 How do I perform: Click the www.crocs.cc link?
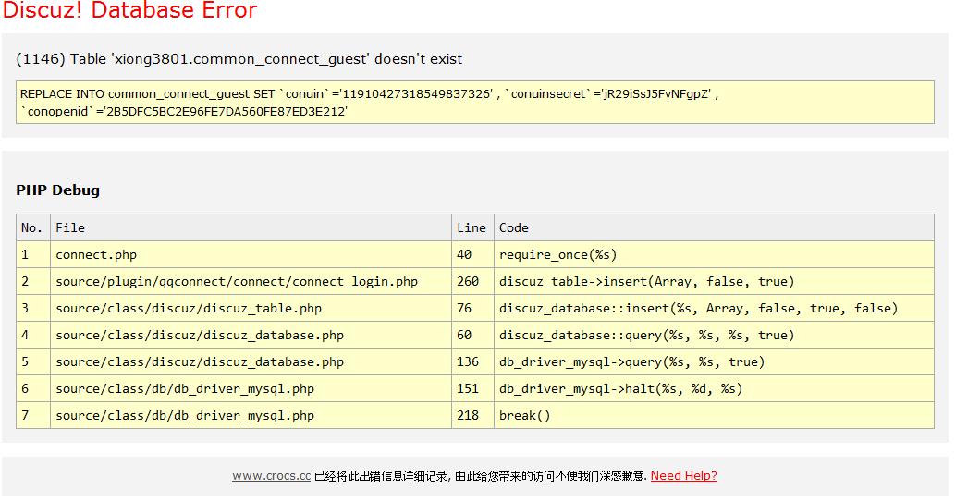point(271,476)
